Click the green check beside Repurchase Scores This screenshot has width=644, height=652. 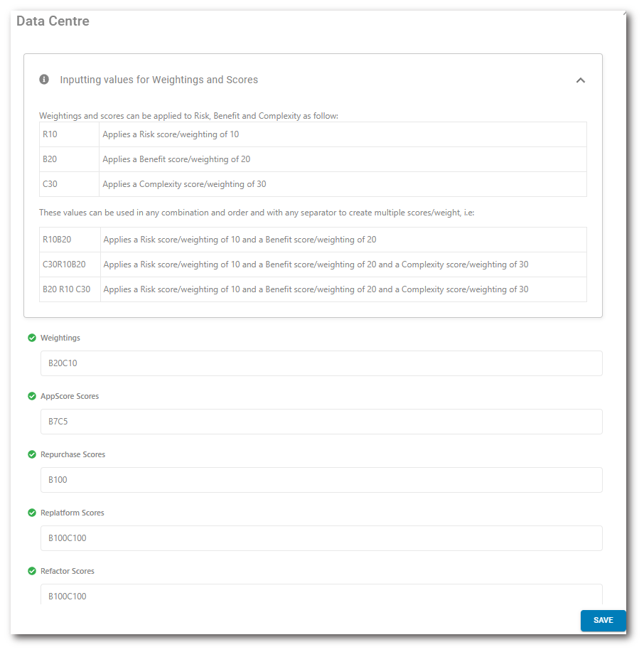(32, 454)
